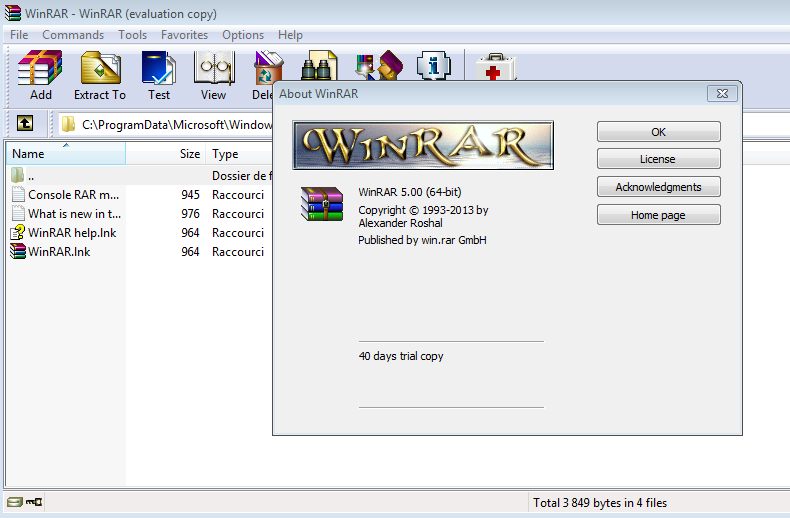Click the Add archive toolbar icon
Viewport: 790px width, 518px height.
(40, 75)
